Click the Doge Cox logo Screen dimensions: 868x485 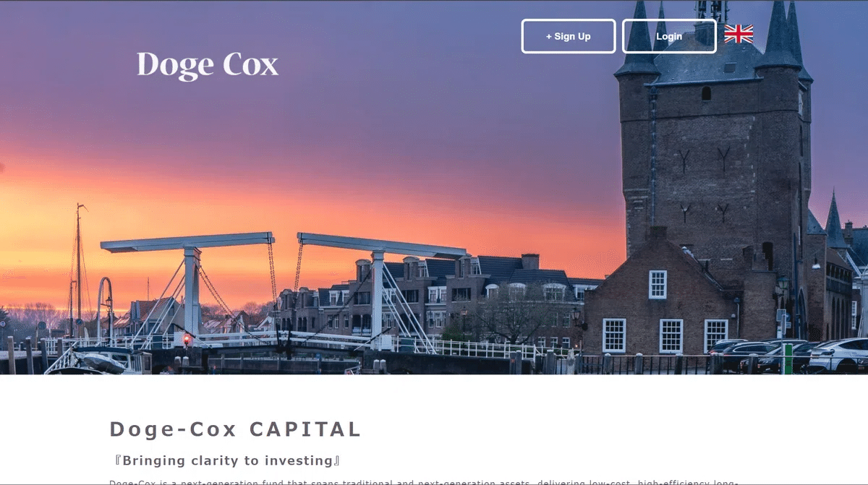pyautogui.click(x=208, y=65)
